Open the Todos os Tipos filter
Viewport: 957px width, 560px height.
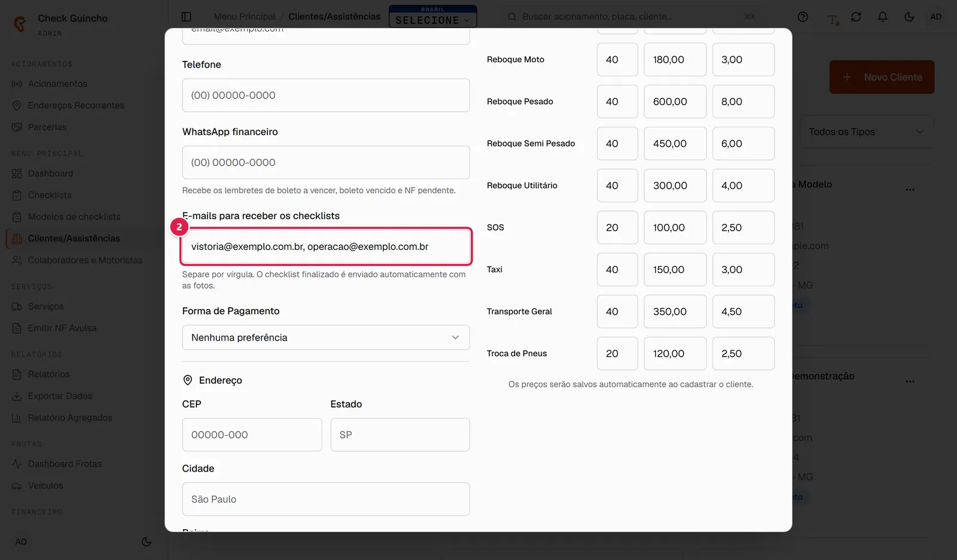point(867,131)
